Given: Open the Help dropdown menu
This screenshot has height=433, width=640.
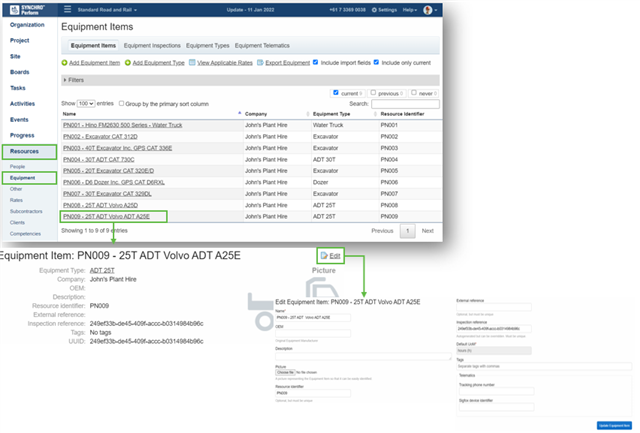Looking at the screenshot, I should pos(410,10).
